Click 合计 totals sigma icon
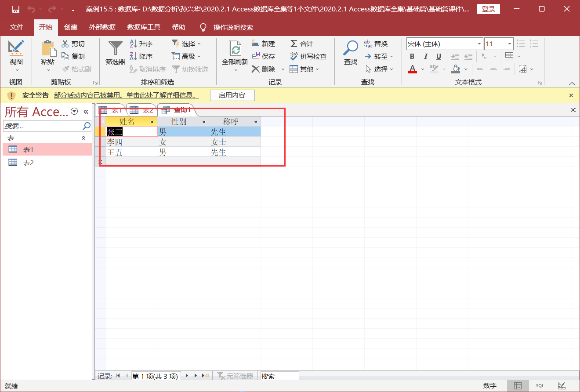580x392 pixels. point(294,44)
